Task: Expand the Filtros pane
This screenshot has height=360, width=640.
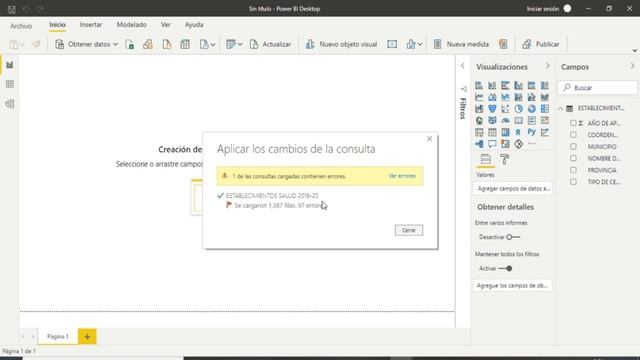Action: coord(462,66)
